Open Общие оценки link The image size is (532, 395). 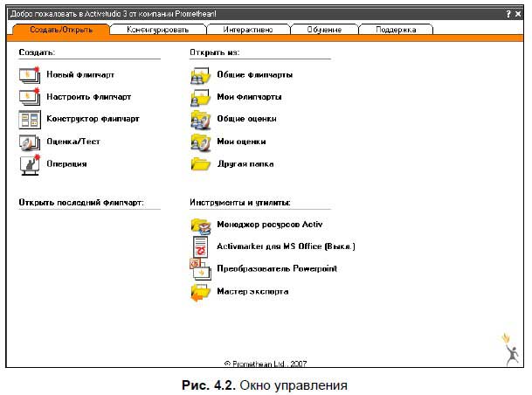(246, 119)
